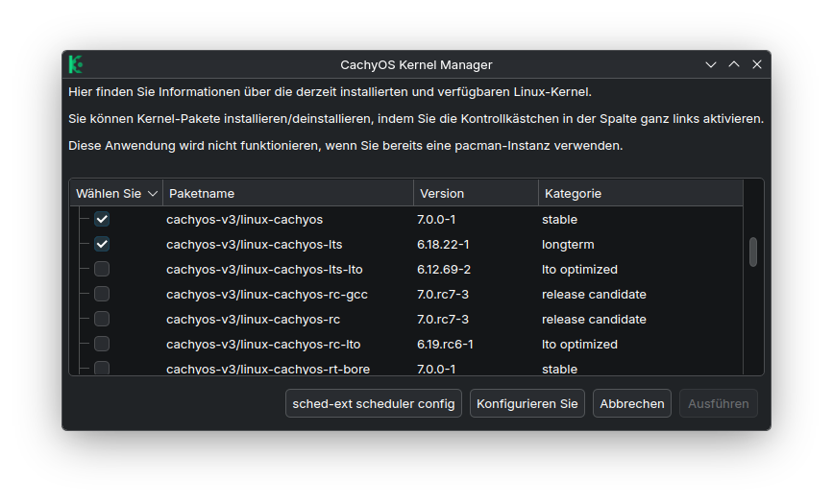Click the Konfigurieren Sie button

(527, 403)
